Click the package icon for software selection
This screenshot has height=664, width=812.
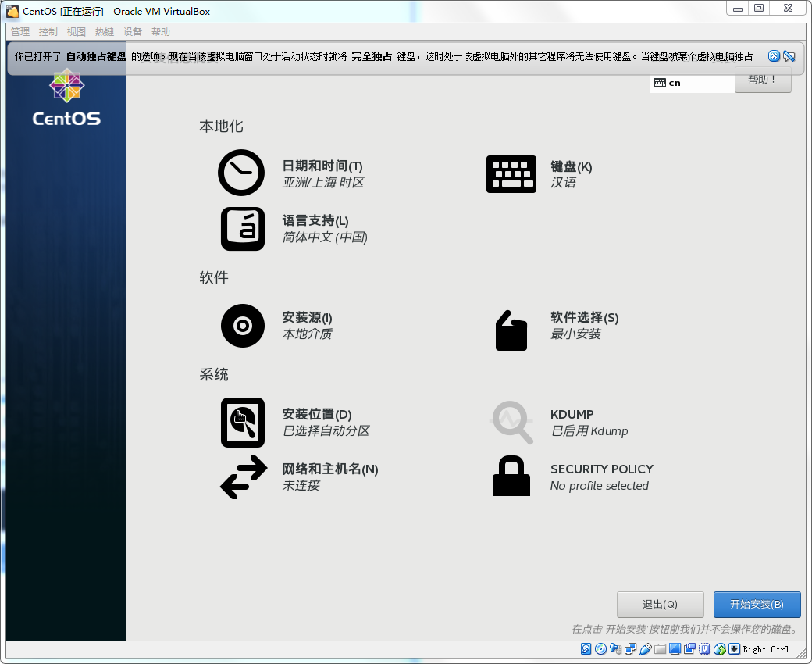point(511,330)
